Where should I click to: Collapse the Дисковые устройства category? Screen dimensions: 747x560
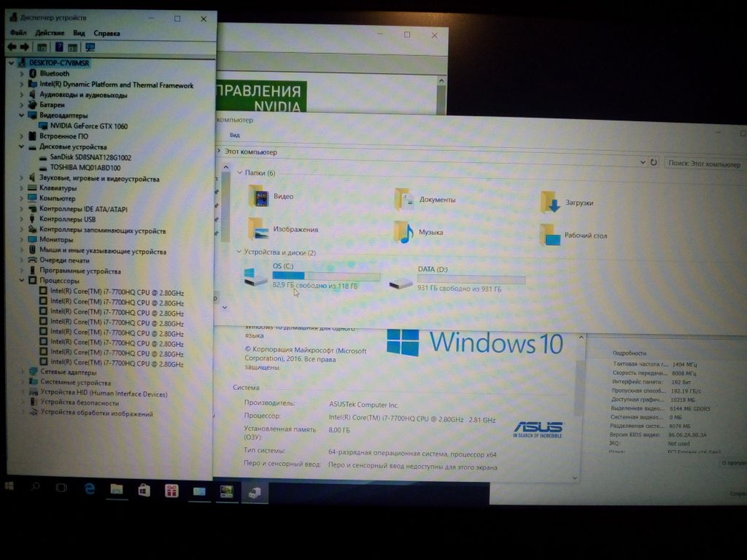tap(21, 147)
